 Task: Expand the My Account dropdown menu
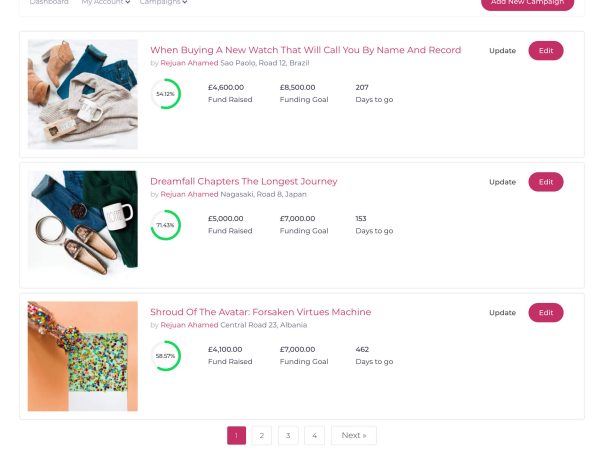click(x=106, y=2)
